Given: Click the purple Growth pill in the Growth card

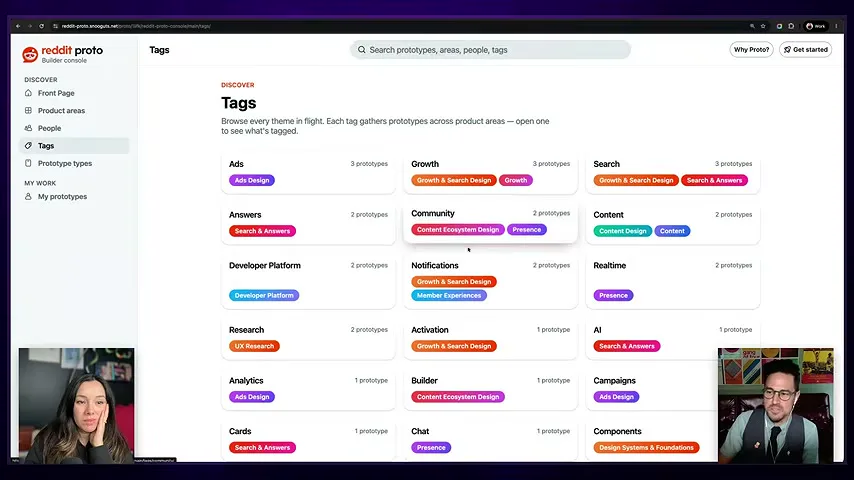Looking at the screenshot, I should tap(516, 180).
